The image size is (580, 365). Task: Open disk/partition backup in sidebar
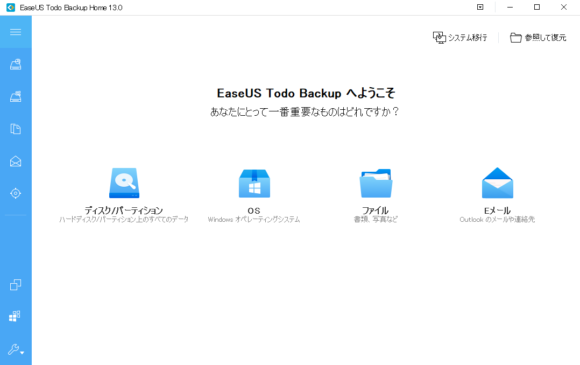pos(16,64)
